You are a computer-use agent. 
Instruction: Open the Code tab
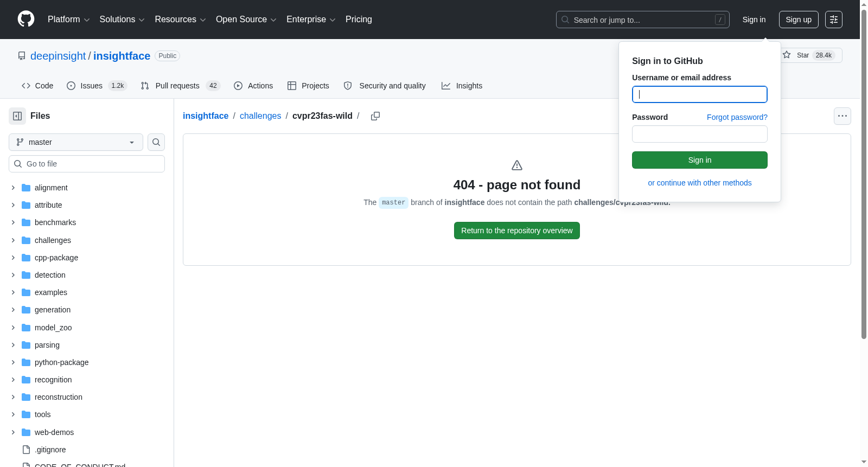point(37,86)
